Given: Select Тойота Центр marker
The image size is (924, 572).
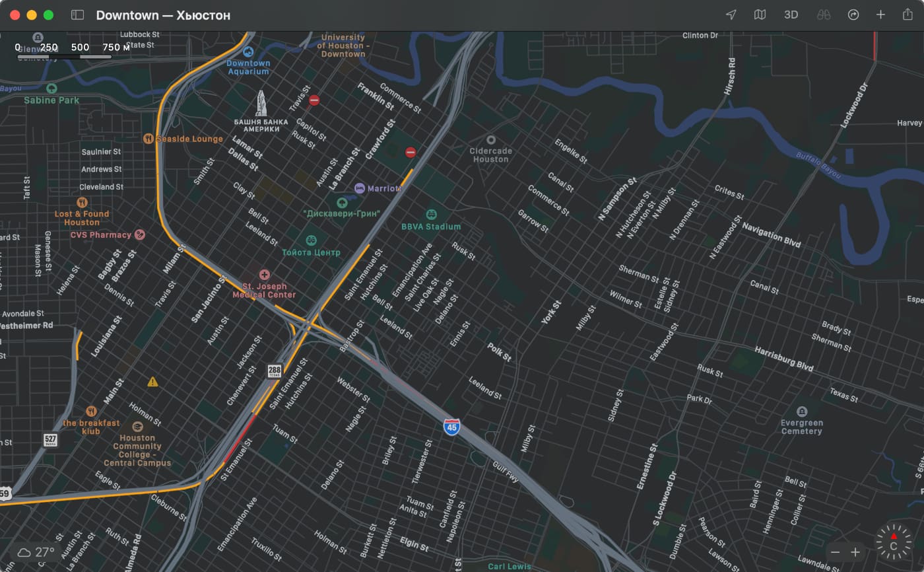Looking at the screenshot, I should click(x=311, y=240).
